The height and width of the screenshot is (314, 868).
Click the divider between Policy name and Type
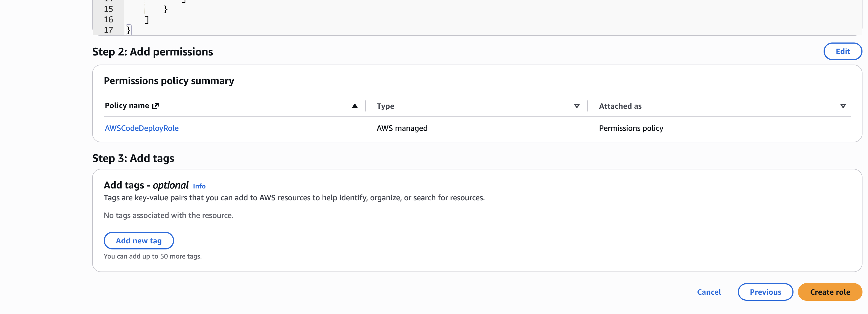365,106
